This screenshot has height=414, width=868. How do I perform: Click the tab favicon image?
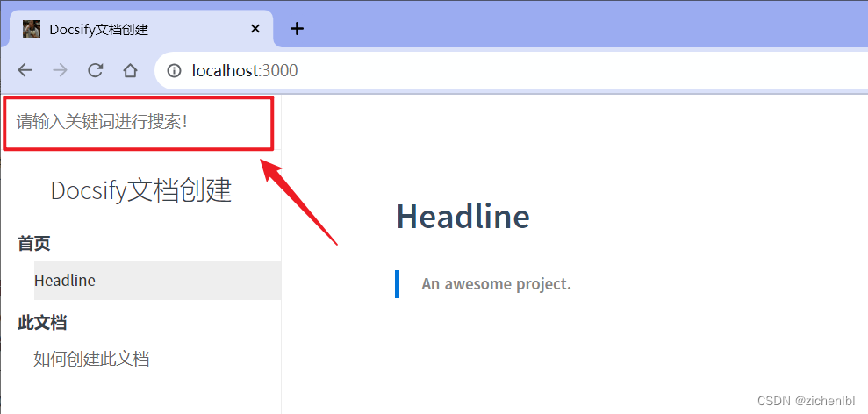[x=32, y=29]
